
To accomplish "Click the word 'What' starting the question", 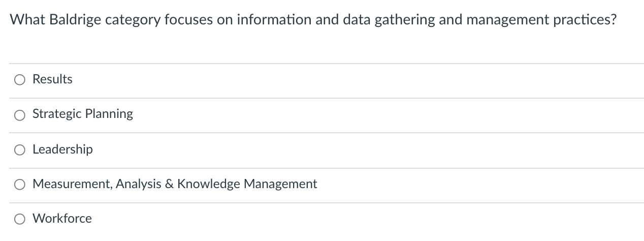I will point(27,20).
